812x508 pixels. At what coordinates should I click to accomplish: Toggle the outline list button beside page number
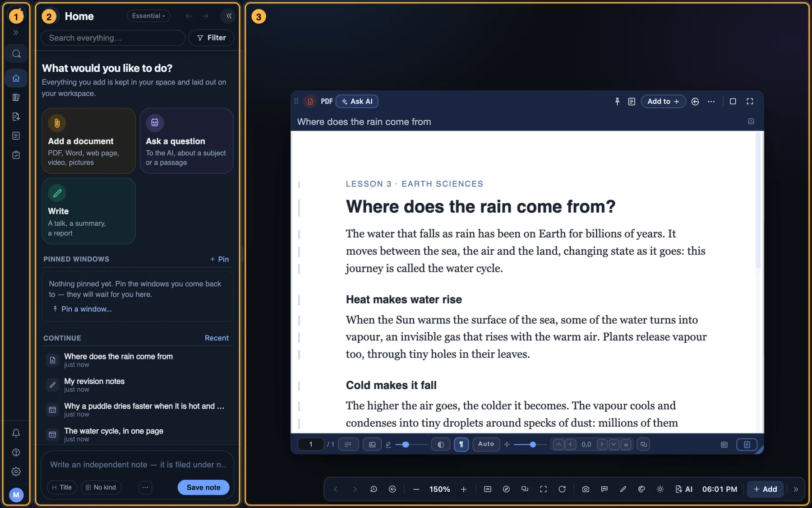348,444
